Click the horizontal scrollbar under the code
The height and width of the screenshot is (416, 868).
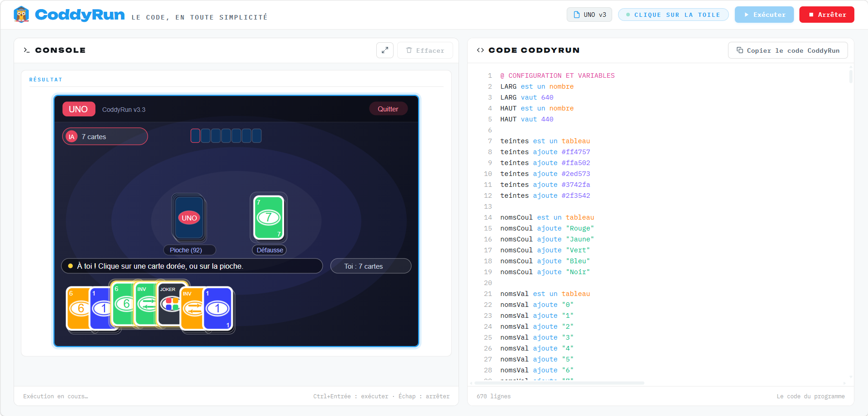pos(560,383)
